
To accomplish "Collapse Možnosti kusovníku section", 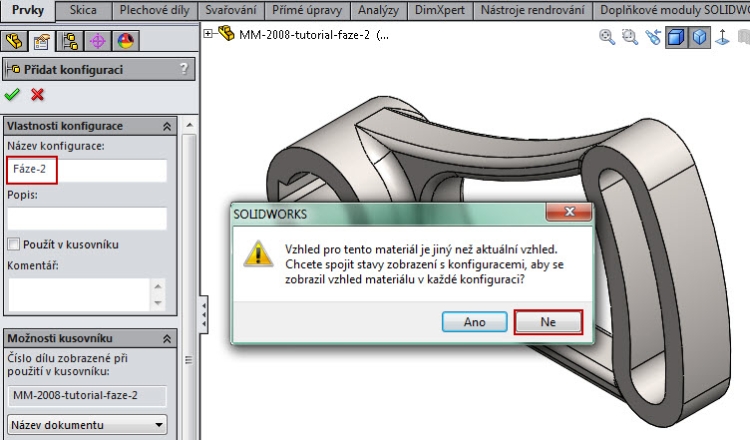I will point(167,339).
